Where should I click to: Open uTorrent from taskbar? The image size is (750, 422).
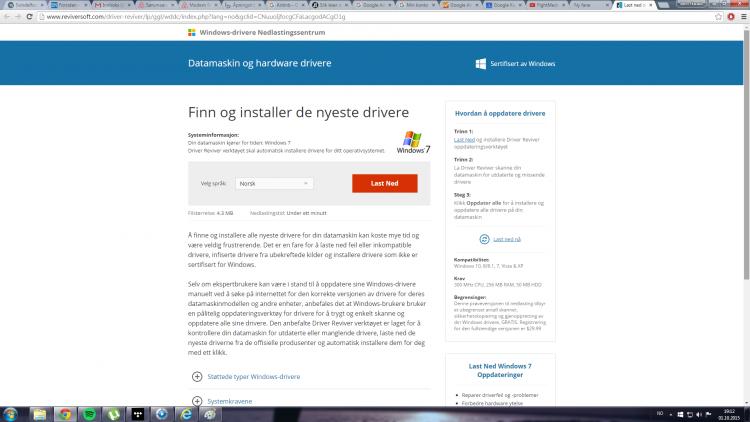(x=113, y=414)
